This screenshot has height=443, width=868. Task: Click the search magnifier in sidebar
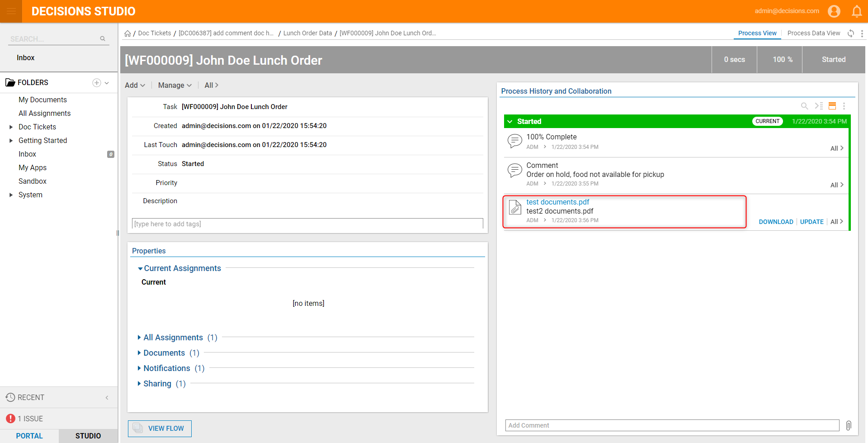click(103, 39)
